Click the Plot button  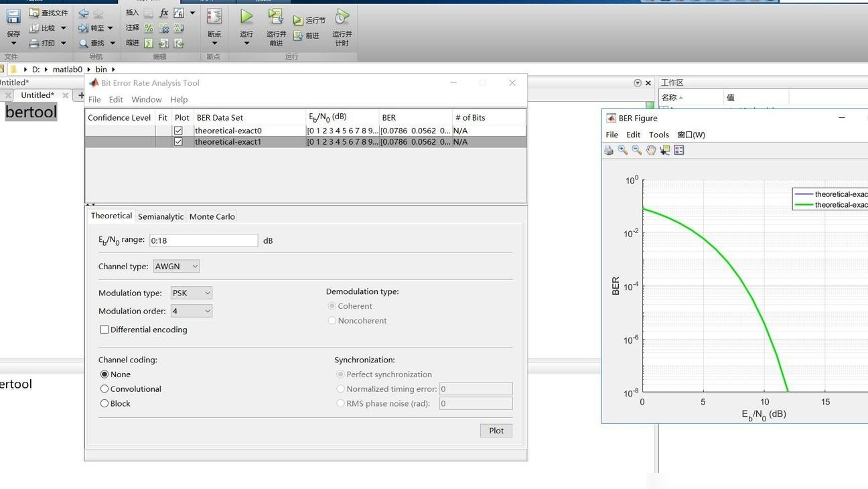tap(496, 431)
